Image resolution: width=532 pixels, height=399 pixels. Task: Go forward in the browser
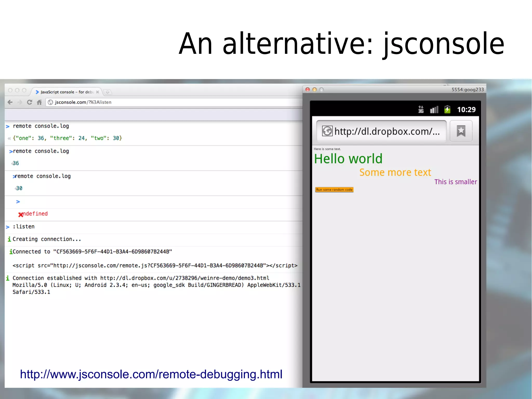(x=20, y=102)
